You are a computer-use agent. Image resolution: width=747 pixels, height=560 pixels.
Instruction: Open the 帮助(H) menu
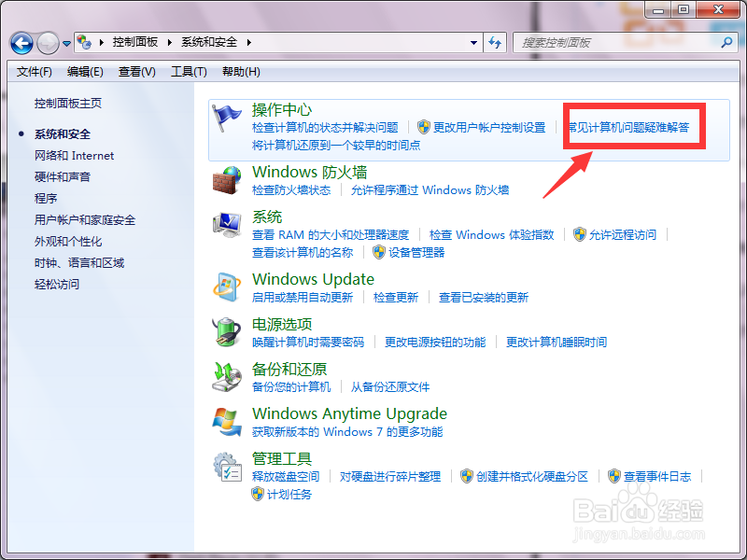coord(241,72)
